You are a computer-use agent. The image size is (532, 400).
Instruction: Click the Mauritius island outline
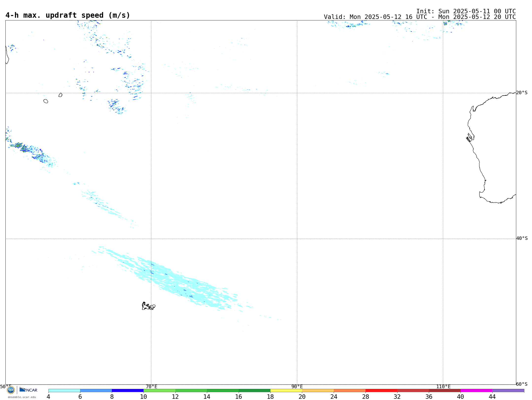coord(60,95)
